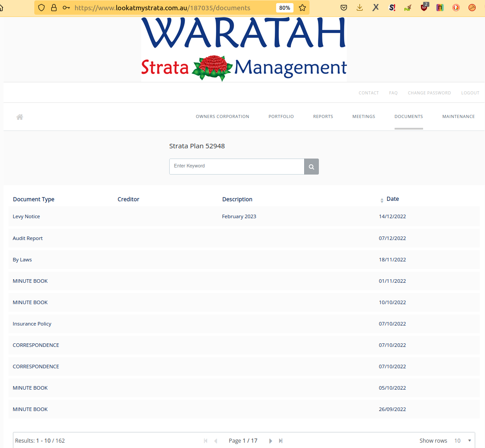The width and height of the screenshot is (485, 448).
Task: Open the Insurance Policy document
Action: (x=32, y=324)
